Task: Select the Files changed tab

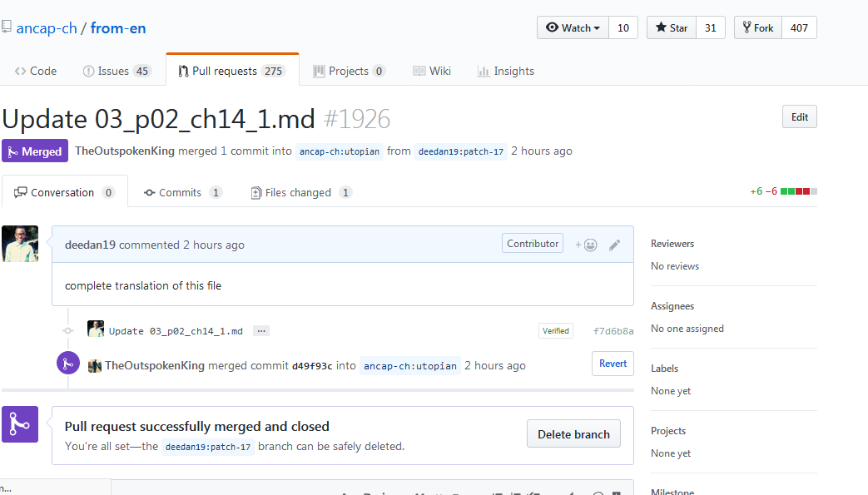Action: click(302, 192)
